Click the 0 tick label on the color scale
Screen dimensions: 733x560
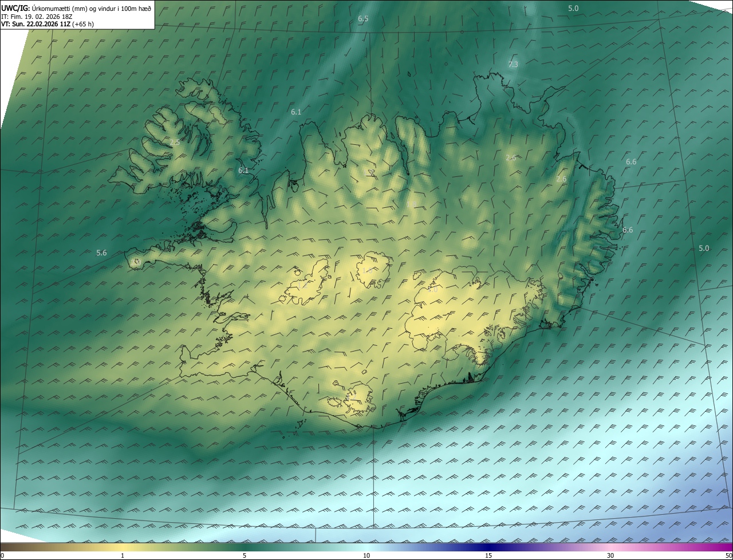coord(2,555)
